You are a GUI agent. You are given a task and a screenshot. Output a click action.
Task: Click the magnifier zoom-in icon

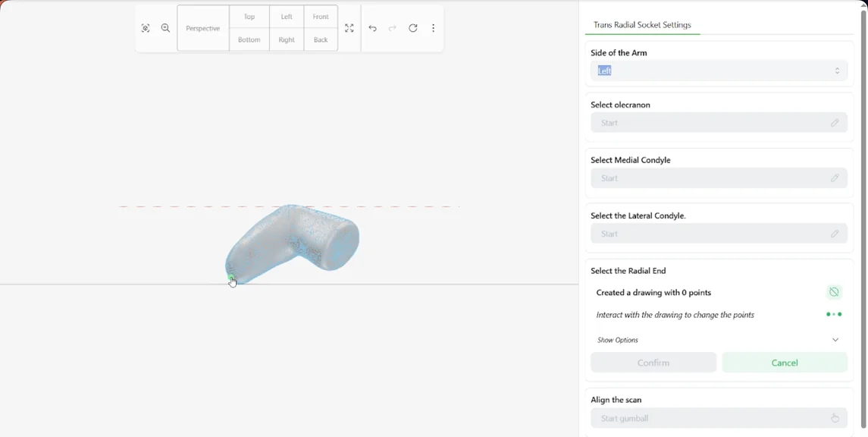[x=165, y=28]
